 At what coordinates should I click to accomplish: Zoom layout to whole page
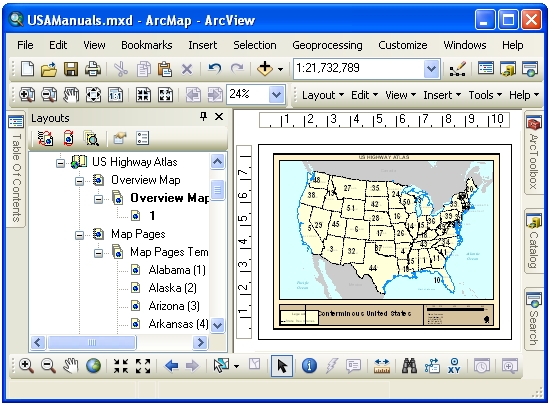93,95
